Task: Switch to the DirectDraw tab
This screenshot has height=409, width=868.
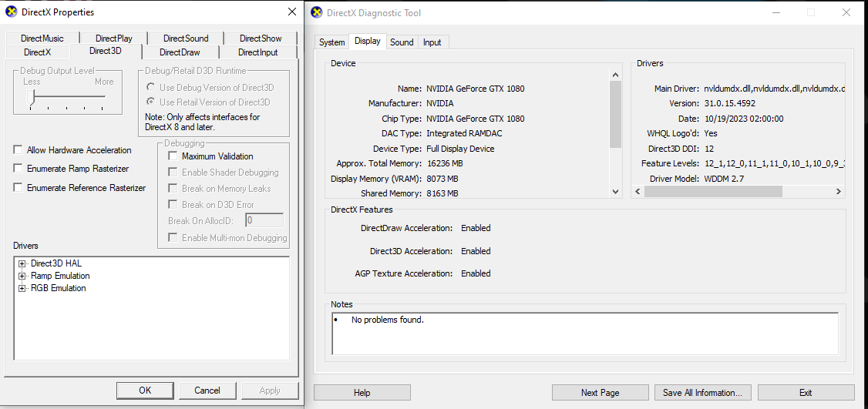Action: 180,52
